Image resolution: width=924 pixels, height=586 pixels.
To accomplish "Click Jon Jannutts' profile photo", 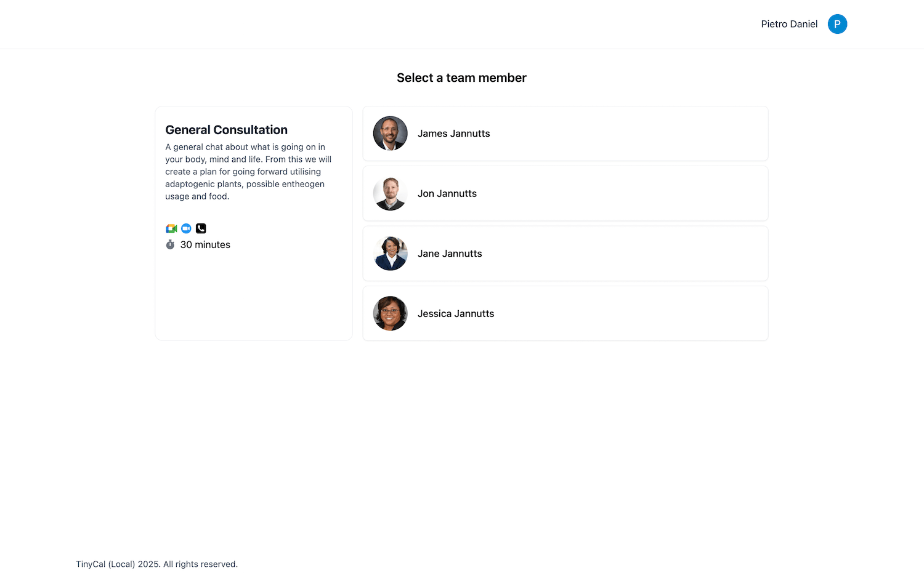I will coord(391,193).
